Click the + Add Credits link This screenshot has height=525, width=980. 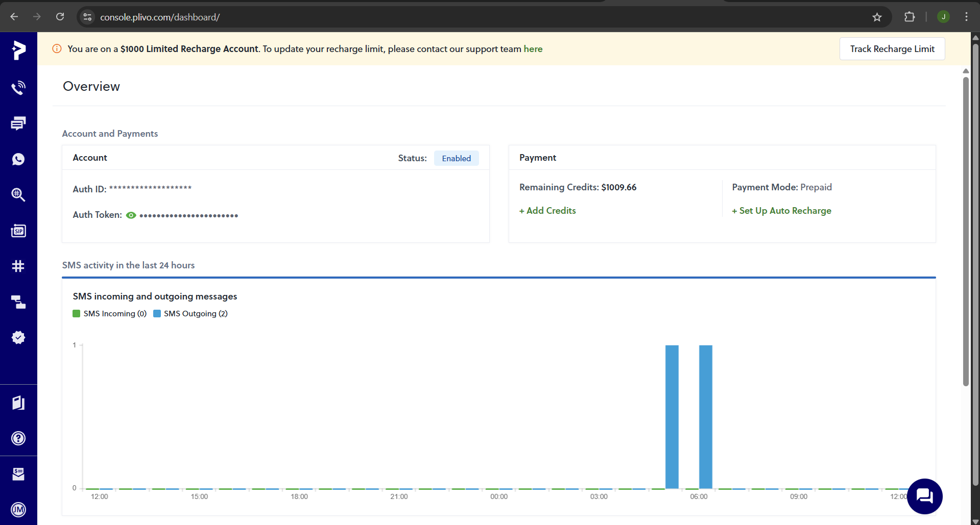pyautogui.click(x=547, y=211)
